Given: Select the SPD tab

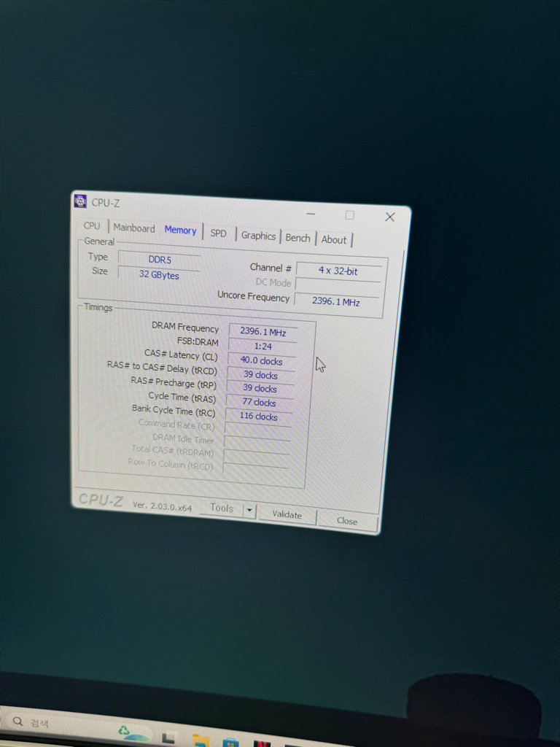Looking at the screenshot, I should click(x=219, y=233).
